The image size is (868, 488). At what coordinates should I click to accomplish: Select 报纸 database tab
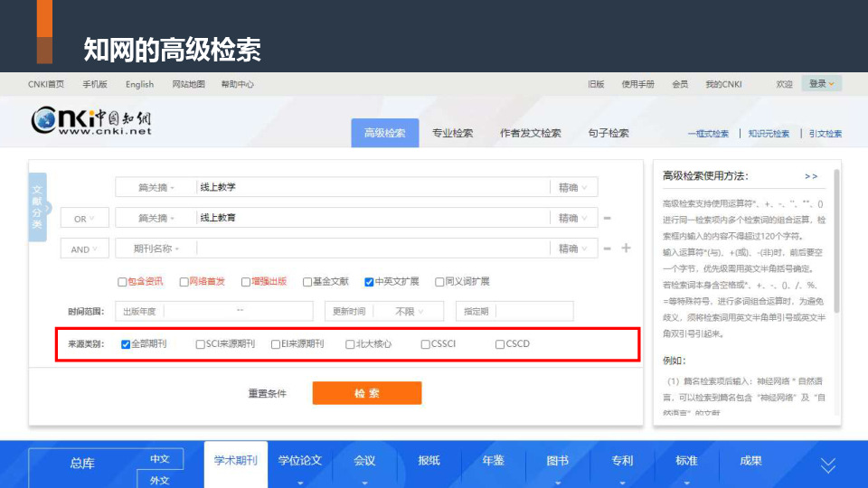pos(429,461)
